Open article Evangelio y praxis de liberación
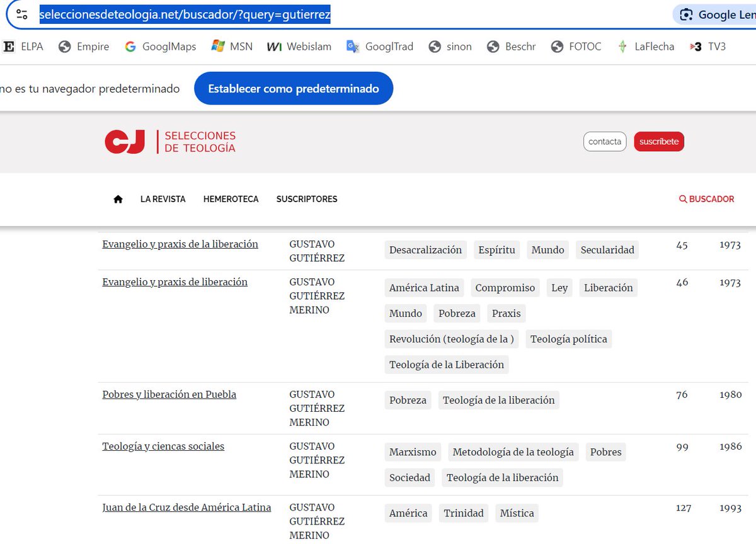This screenshot has width=756, height=544. click(175, 282)
